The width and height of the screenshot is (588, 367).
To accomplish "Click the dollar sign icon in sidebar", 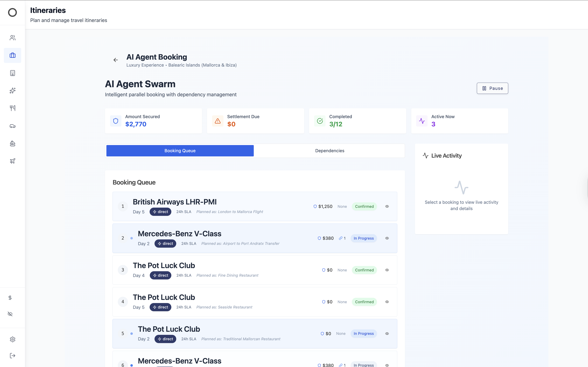I will [10, 298].
